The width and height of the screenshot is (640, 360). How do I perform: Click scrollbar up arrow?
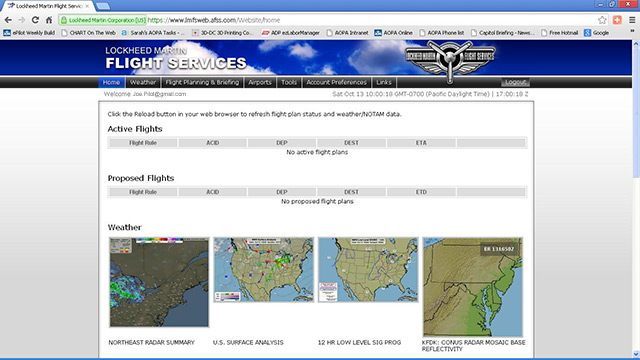pos(636,43)
